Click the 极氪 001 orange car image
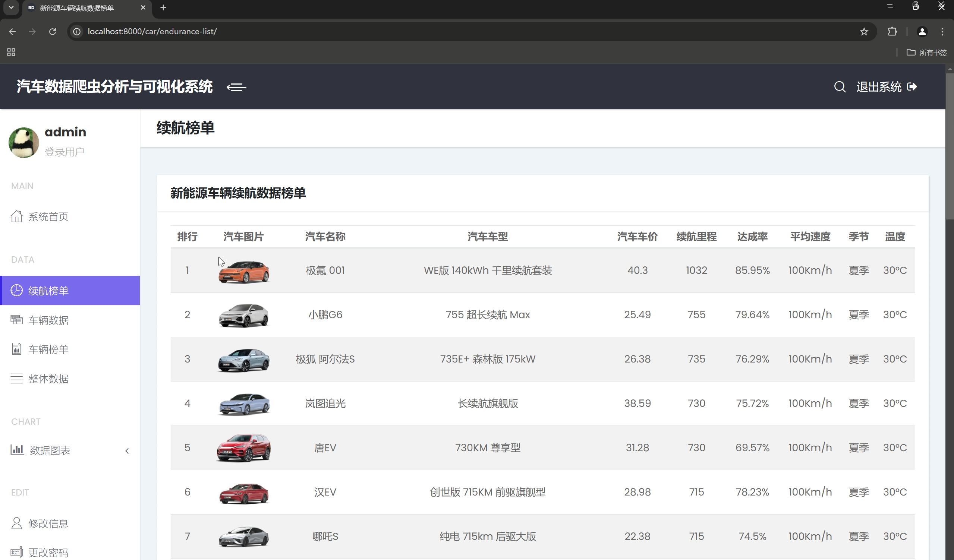954x560 pixels. (244, 272)
